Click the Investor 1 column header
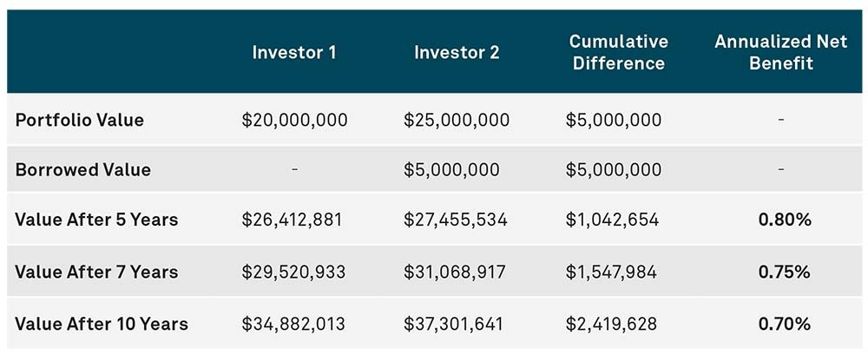This screenshot has height=355, width=868. click(293, 52)
